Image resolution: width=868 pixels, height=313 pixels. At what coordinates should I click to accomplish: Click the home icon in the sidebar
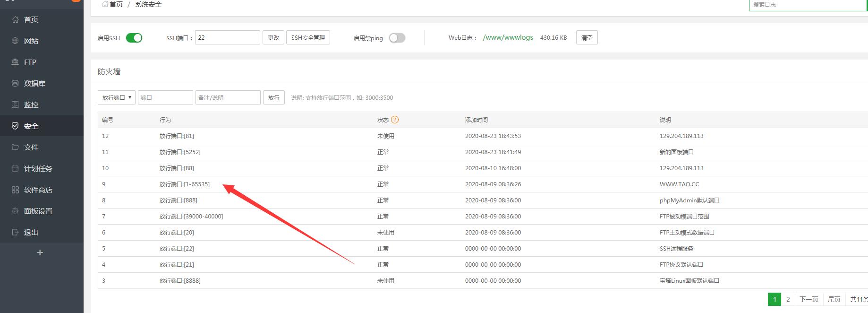[15, 19]
